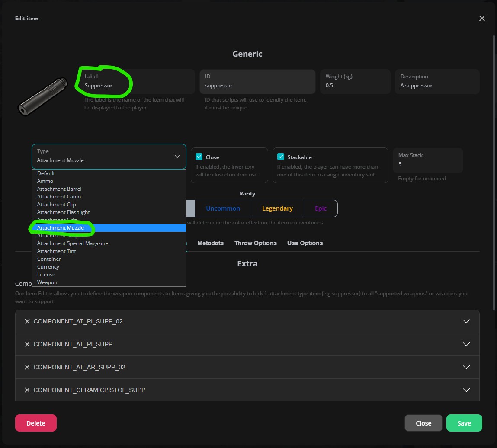Expand COMPONENT_AT_PI_SUPP_02 details
The width and height of the screenshot is (497, 448).
[466, 321]
